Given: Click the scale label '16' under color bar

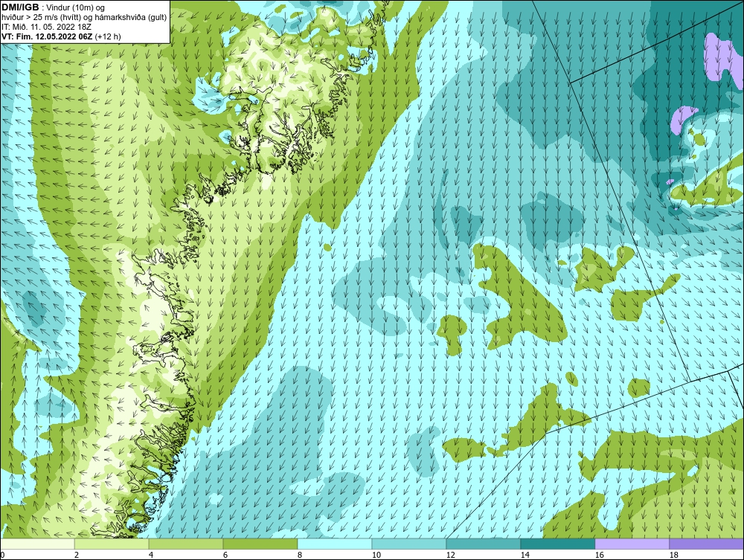Looking at the screenshot, I should 599,555.
